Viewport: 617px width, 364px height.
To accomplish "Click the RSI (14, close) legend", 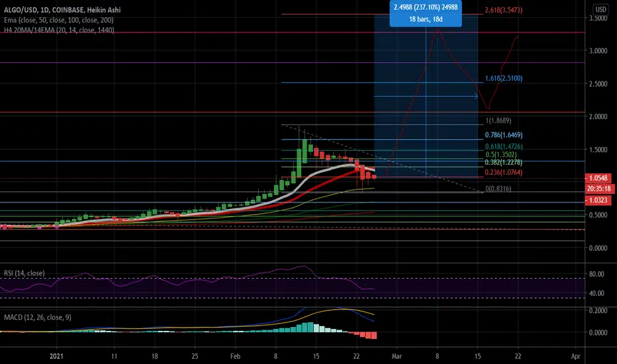I will pos(24,273).
